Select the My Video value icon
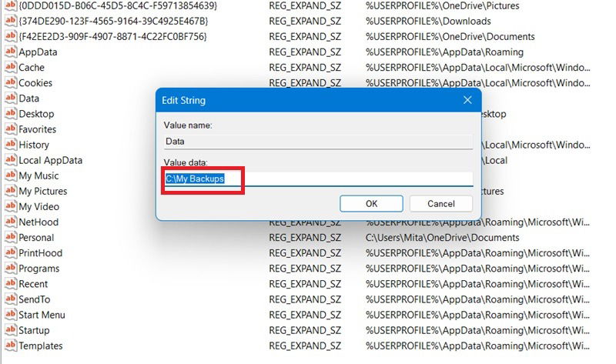The image size is (616, 364). 11,206
